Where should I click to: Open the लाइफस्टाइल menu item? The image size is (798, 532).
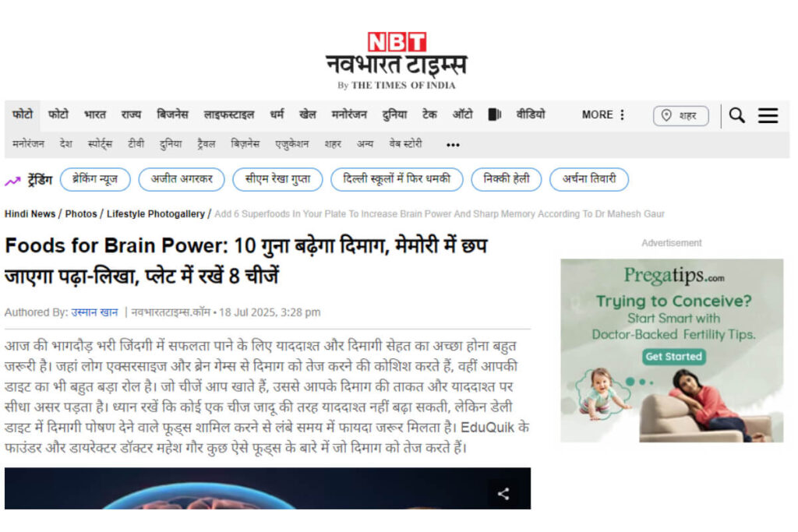(229, 115)
